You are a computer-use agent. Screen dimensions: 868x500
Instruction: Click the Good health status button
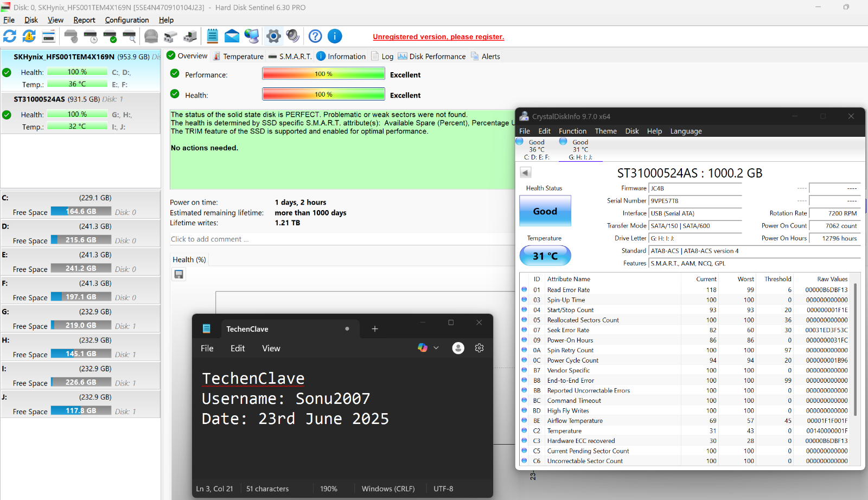coord(545,211)
